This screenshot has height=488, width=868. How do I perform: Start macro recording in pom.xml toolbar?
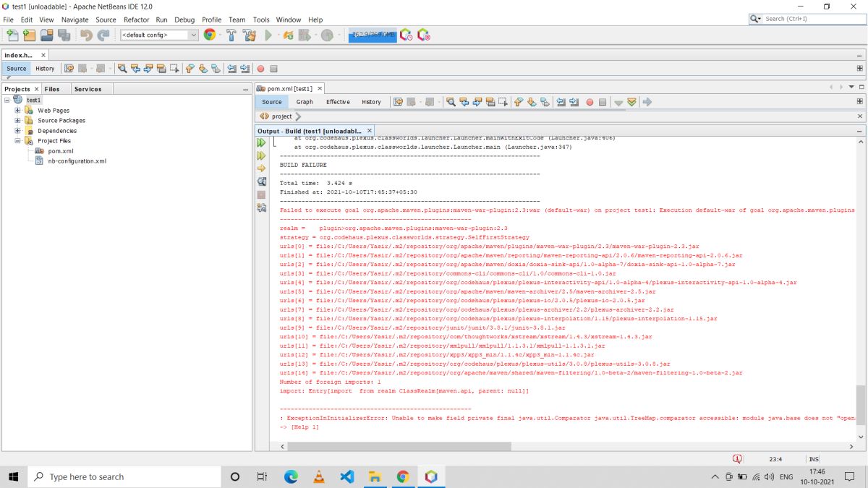coord(590,102)
